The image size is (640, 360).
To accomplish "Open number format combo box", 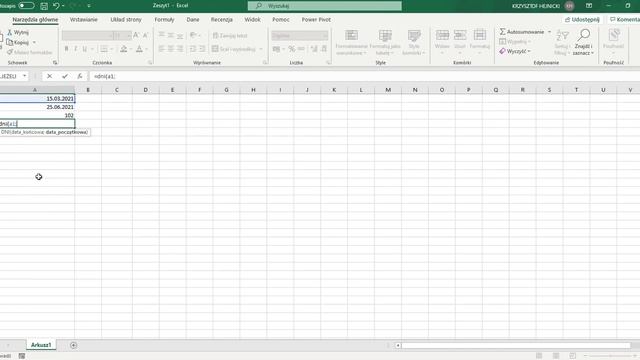I will click(300, 36).
